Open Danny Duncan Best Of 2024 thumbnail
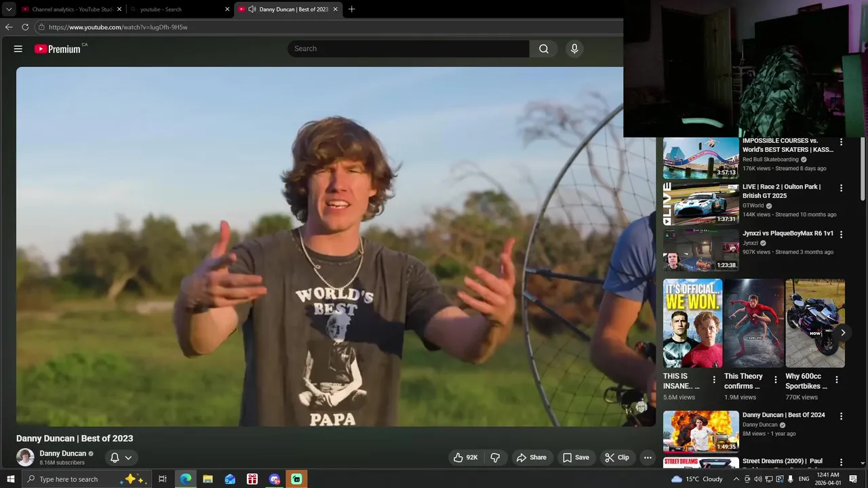 pos(701,431)
